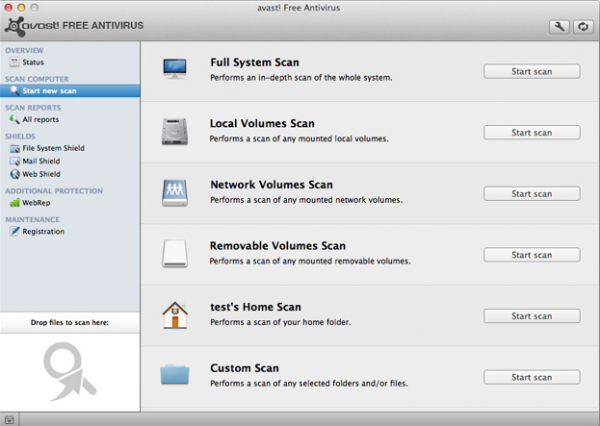This screenshot has height=426, width=600.
Task: Click the All reports icon
Action: coord(15,119)
